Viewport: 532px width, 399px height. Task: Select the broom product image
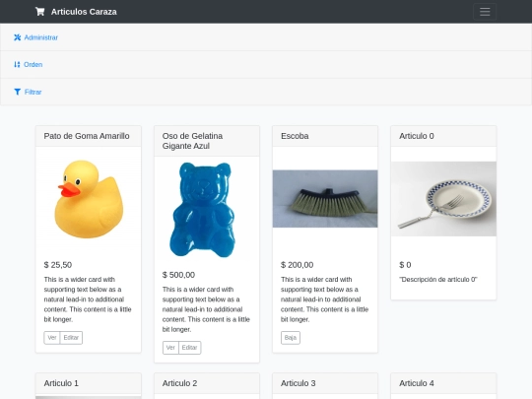[325, 199]
